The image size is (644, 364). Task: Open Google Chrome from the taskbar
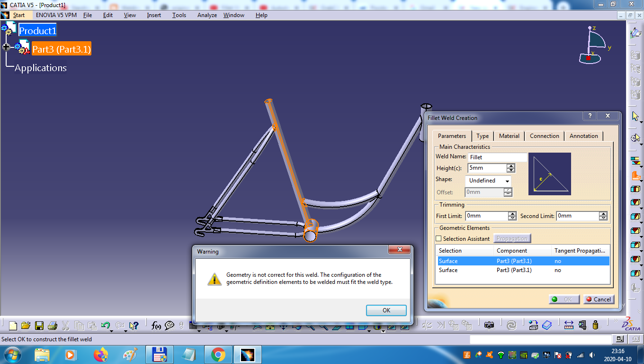pyautogui.click(x=218, y=354)
